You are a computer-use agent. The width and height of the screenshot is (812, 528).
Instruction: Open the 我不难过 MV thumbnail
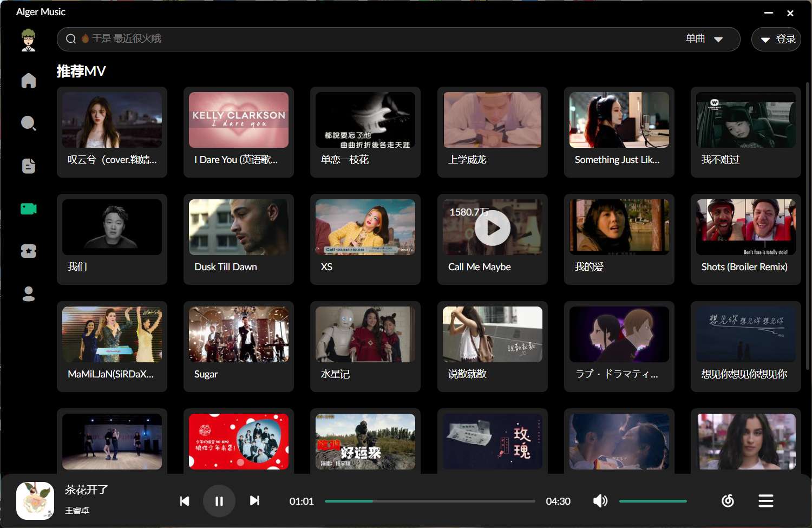(746, 120)
